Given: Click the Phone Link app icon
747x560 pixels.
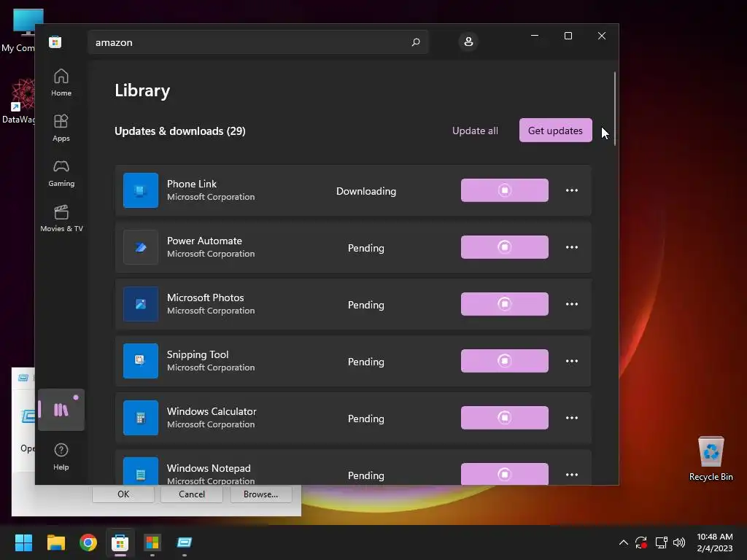Looking at the screenshot, I should pyautogui.click(x=141, y=190).
